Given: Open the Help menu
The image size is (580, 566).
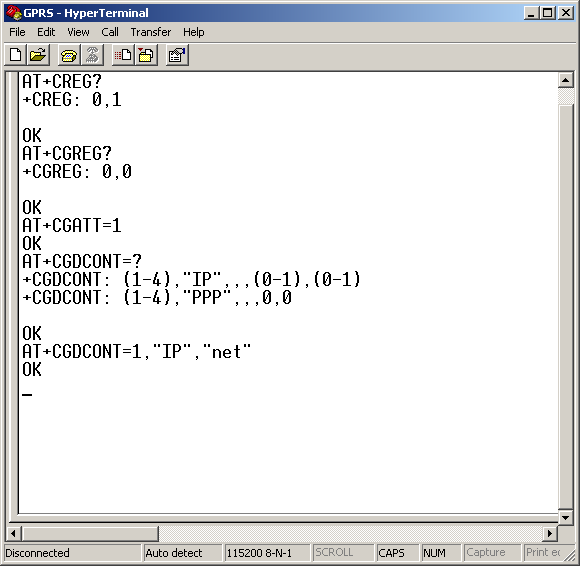Looking at the screenshot, I should tap(193, 32).
